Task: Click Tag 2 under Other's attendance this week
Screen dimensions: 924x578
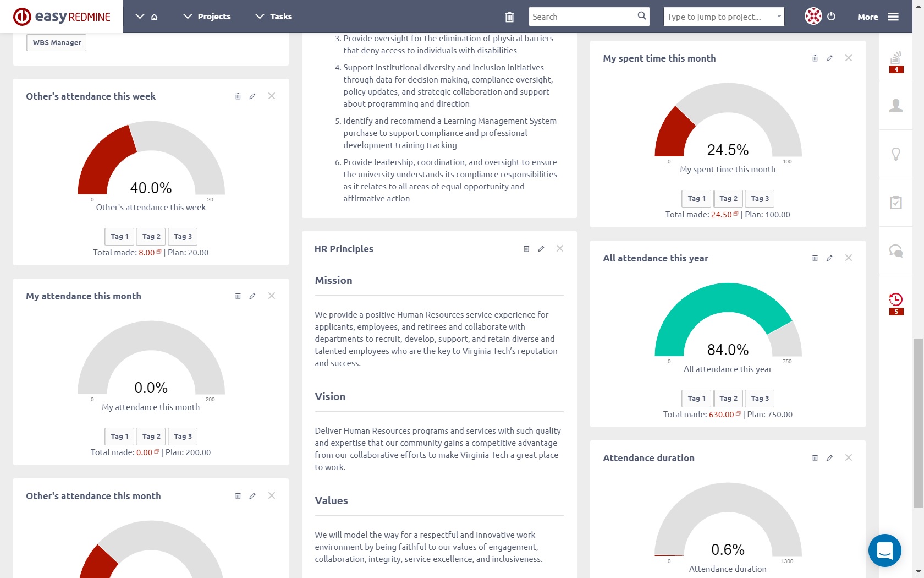Action: point(151,237)
